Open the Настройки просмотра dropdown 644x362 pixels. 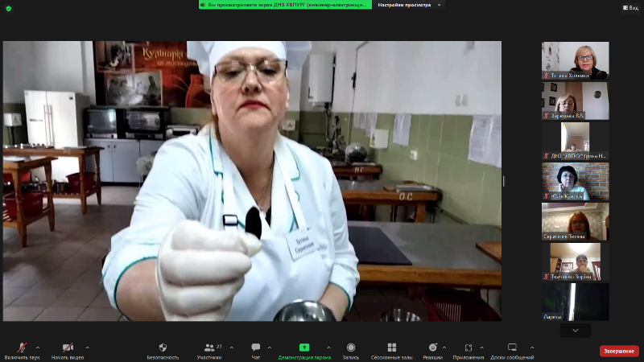coord(409,5)
